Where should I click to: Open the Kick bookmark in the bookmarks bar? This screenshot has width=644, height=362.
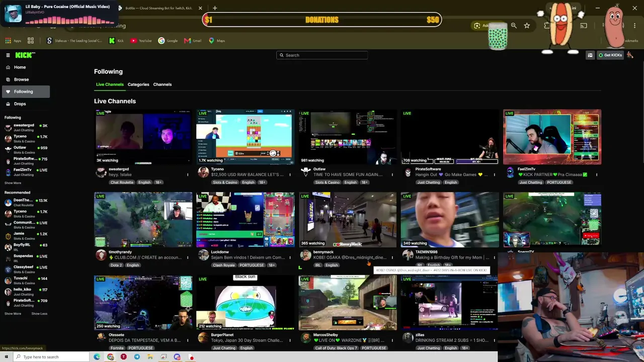point(116,41)
